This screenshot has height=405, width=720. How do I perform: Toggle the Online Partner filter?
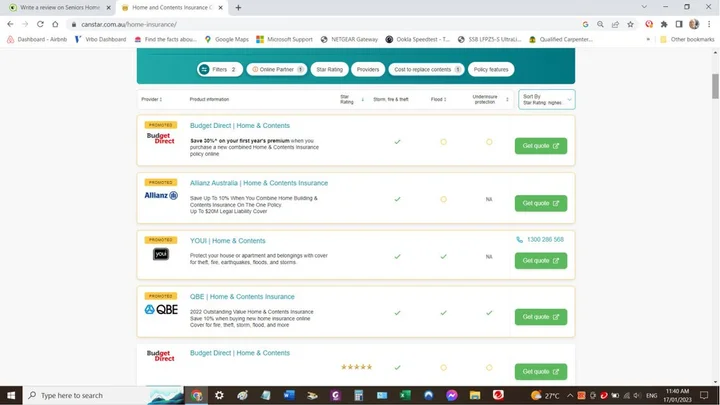pyautogui.click(x=277, y=70)
